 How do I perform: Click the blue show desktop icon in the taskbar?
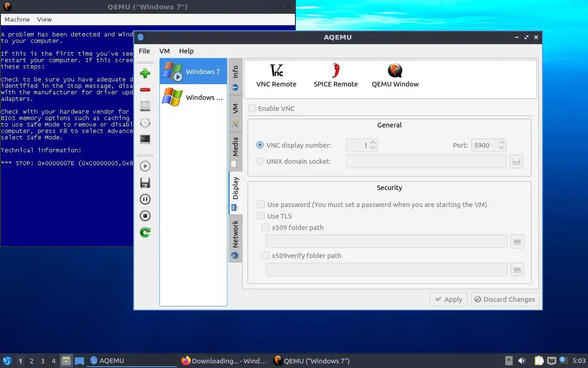(x=79, y=361)
